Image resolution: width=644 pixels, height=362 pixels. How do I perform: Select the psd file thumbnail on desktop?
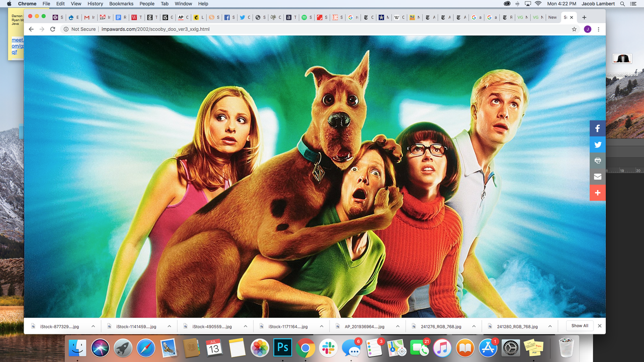(623, 59)
